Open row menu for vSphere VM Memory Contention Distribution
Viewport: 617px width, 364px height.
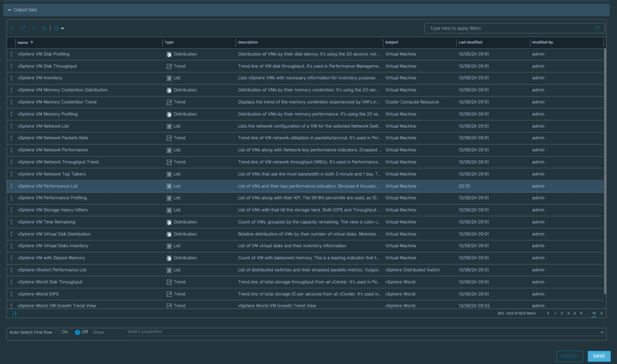pos(11,90)
